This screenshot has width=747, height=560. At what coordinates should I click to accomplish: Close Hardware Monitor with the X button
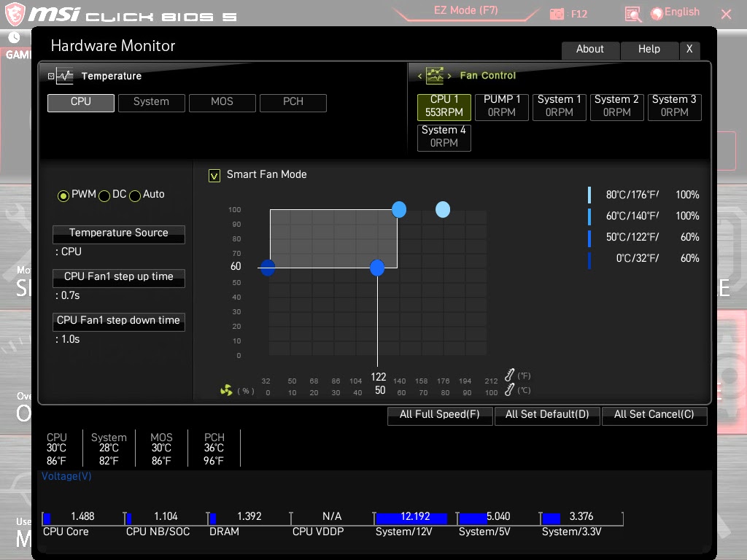click(689, 50)
